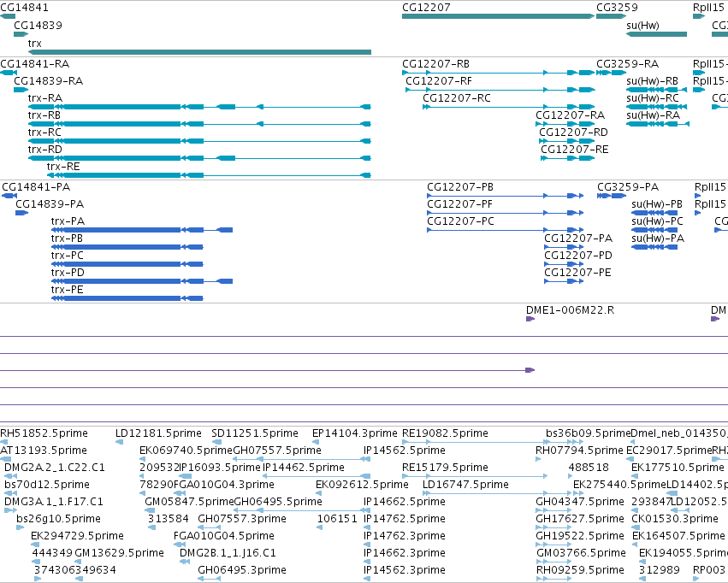
Task: Click the CG12207-PA protein label
Action: (578, 238)
